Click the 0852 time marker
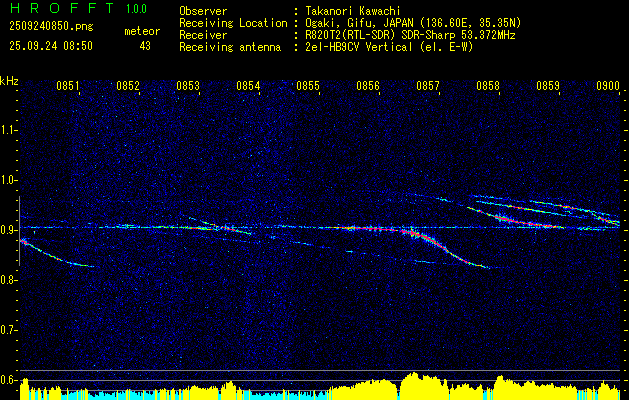Image resolution: width=629 pixels, height=400 pixels. pos(128,86)
